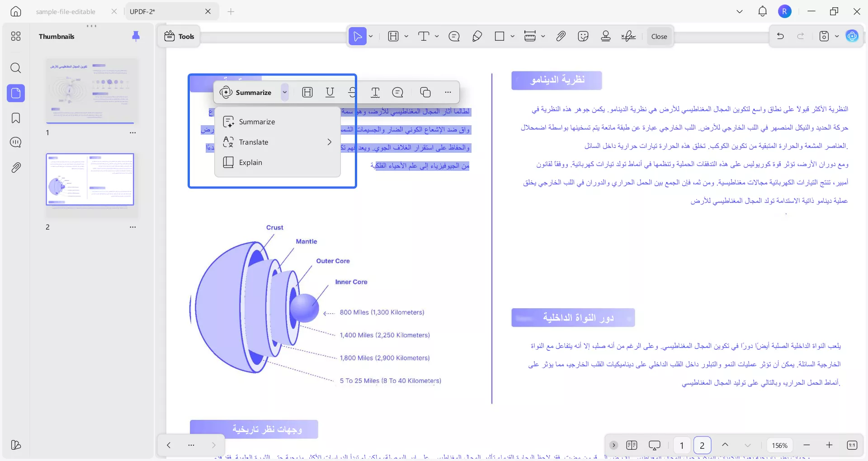Select the Sticker tool
The image size is (868, 461).
point(583,36)
